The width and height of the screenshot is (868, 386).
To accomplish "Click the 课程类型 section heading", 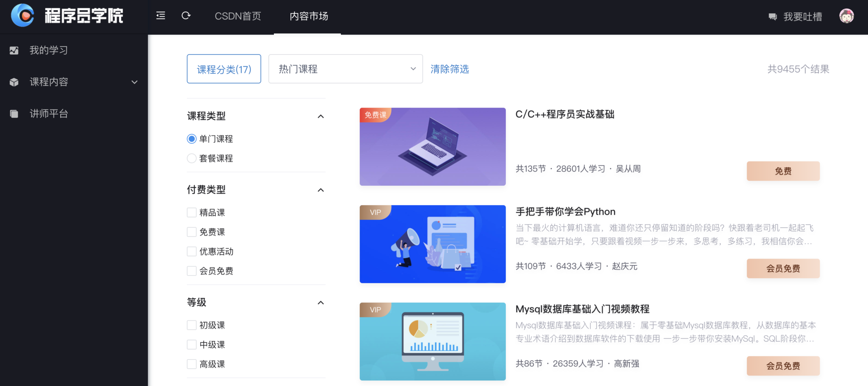I will pos(206,116).
